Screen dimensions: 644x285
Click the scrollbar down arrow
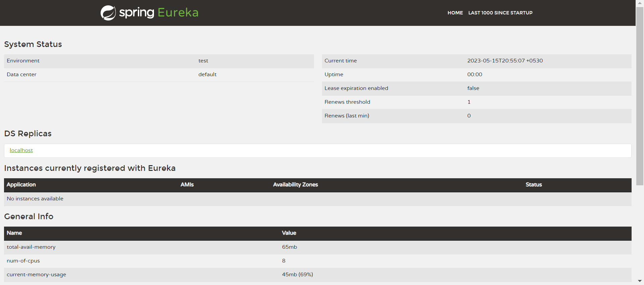click(x=640, y=281)
